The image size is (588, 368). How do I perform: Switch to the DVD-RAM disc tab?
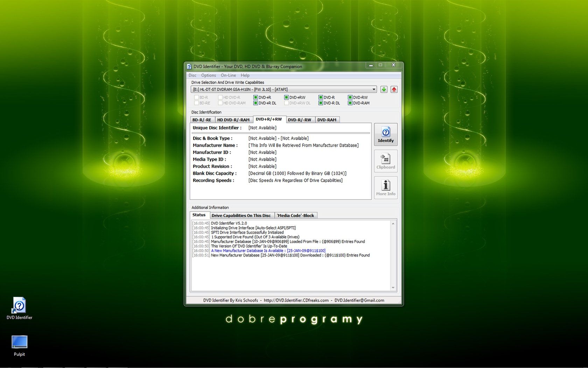(327, 120)
